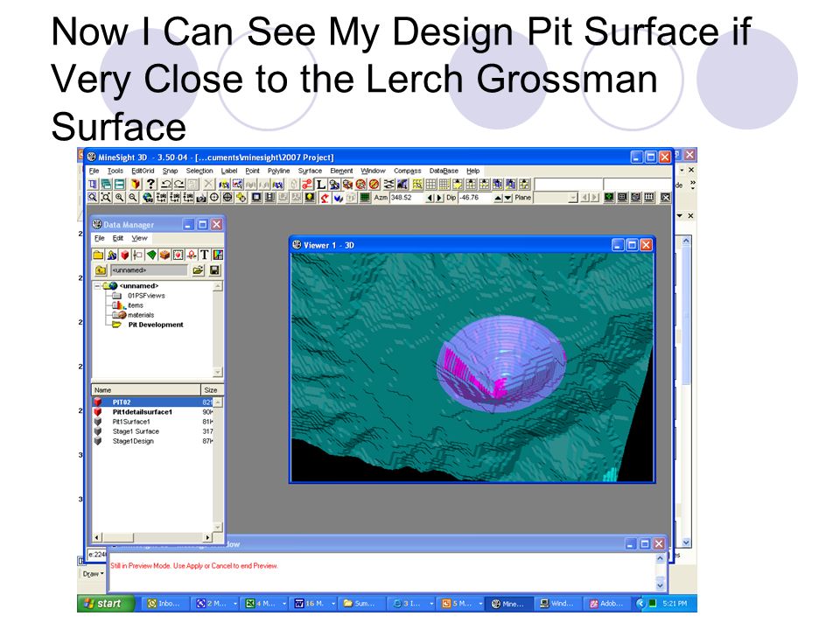Click the Sum... folder taskbar button

[x=360, y=604]
